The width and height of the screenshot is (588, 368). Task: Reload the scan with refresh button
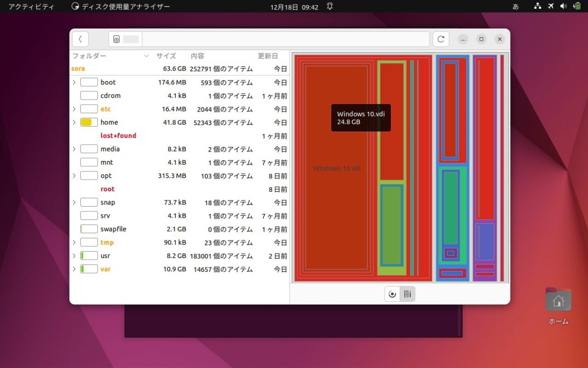coord(441,39)
